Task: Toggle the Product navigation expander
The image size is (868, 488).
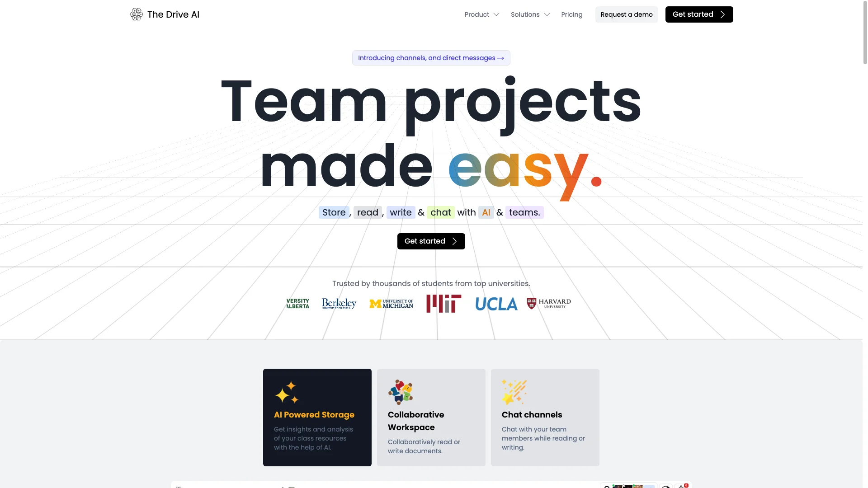Action: coord(496,14)
